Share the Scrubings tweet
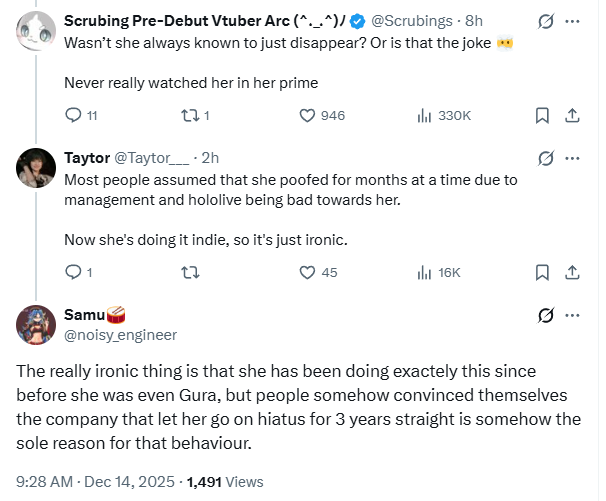The image size is (606, 501). click(x=572, y=115)
